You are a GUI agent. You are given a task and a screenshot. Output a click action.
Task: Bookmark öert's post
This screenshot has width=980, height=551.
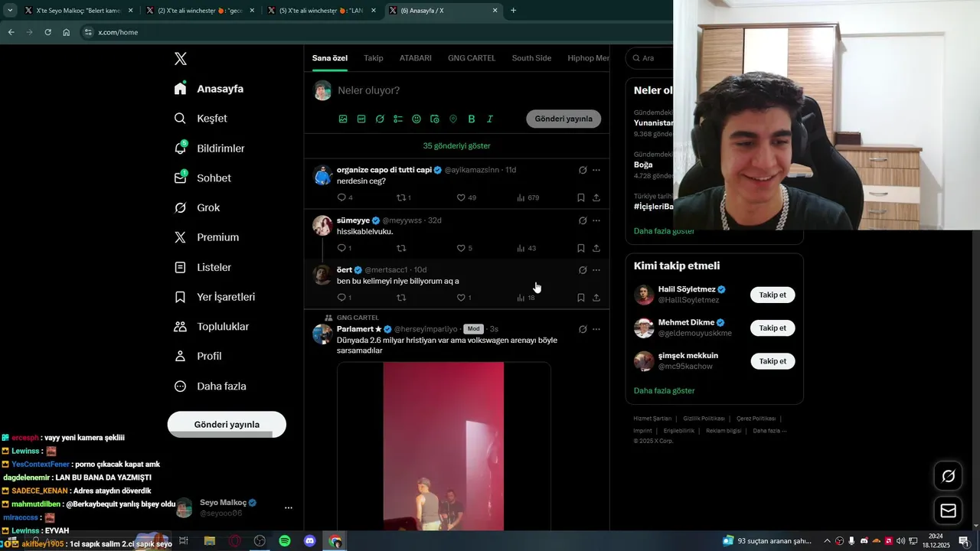(581, 298)
